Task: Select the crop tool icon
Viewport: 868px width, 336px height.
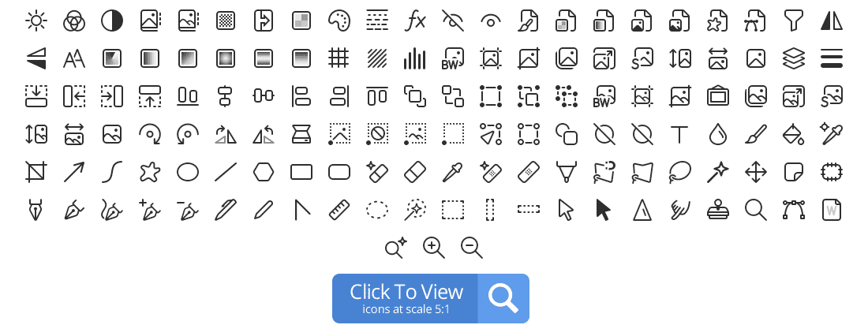Action: [36, 172]
